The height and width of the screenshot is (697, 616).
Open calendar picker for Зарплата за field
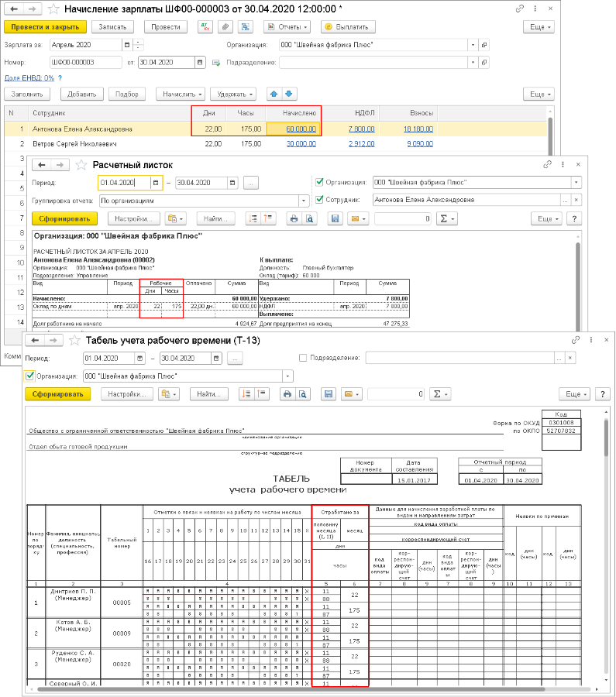pyautogui.click(x=127, y=45)
